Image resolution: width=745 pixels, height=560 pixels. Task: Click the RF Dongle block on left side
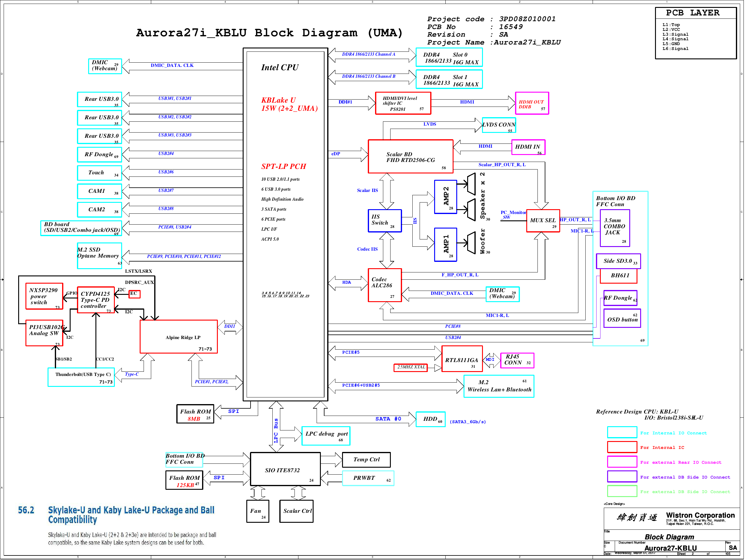coord(99,155)
